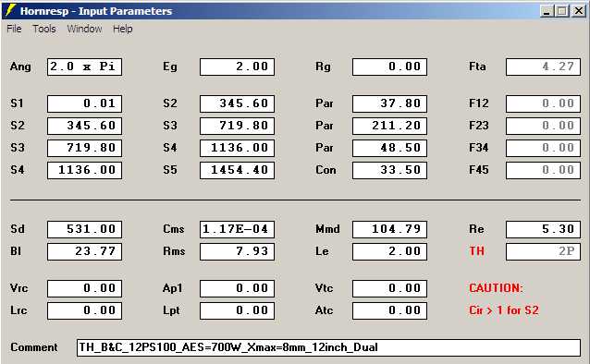Screen dimensions: 590x364
Task: Click the Con field showing 33.50
Action: pos(389,170)
